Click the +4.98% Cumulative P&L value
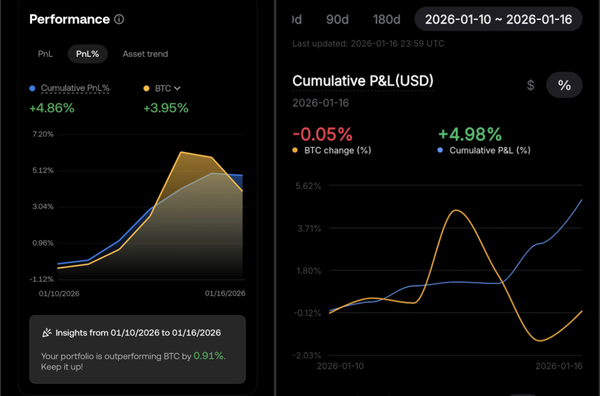This screenshot has height=396, width=600. [x=470, y=134]
